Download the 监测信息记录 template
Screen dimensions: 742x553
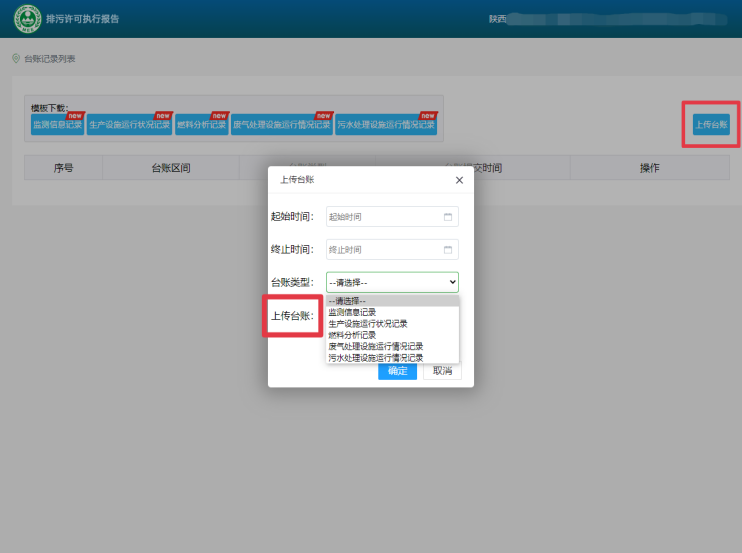57,126
